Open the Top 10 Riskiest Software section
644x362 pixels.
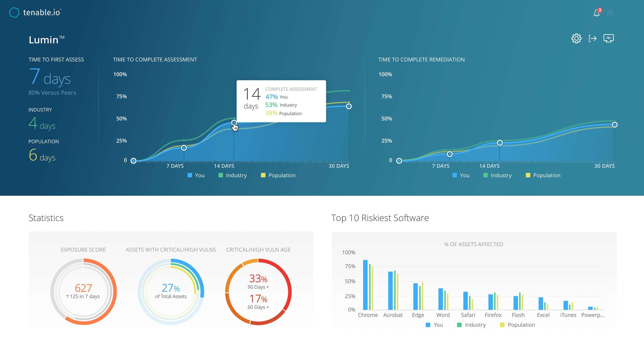tap(380, 218)
